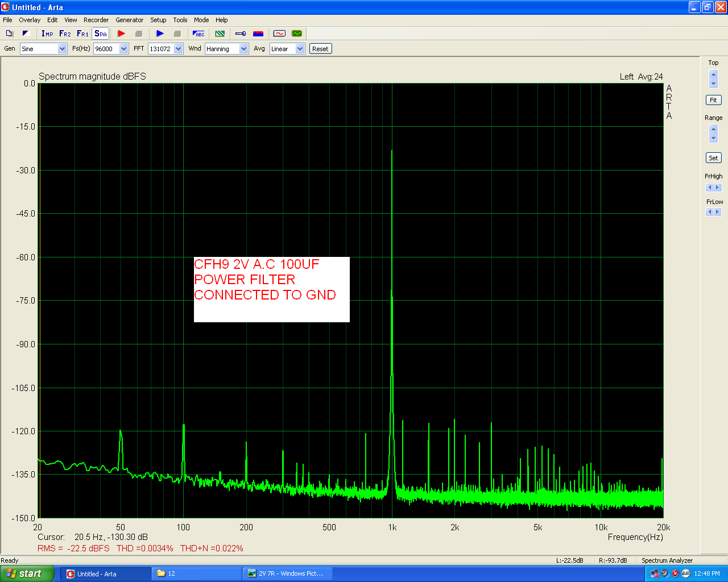The width and height of the screenshot is (728, 582).
Task: Start the generator with blue play icon
Action: (x=160, y=34)
